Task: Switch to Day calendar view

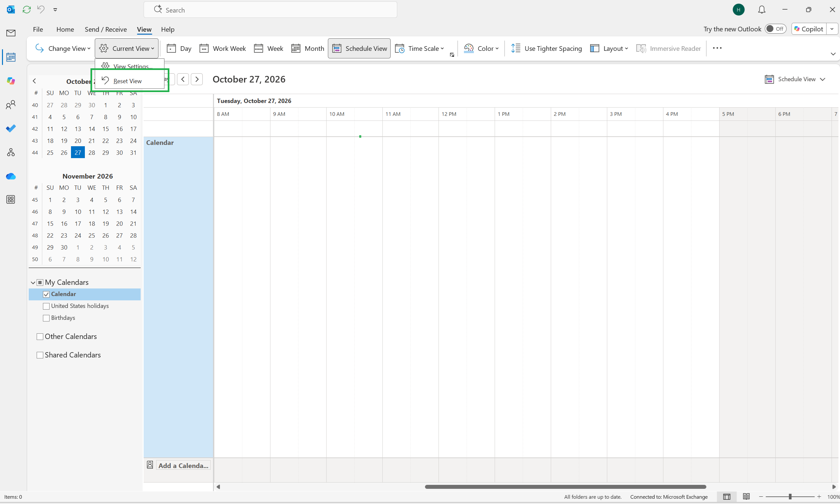Action: coord(179,49)
